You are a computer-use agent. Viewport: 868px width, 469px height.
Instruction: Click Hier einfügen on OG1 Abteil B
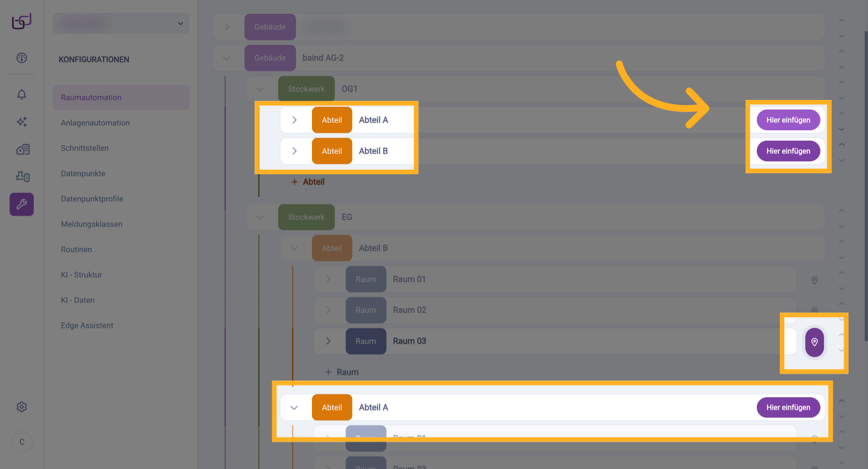pyautogui.click(x=788, y=151)
